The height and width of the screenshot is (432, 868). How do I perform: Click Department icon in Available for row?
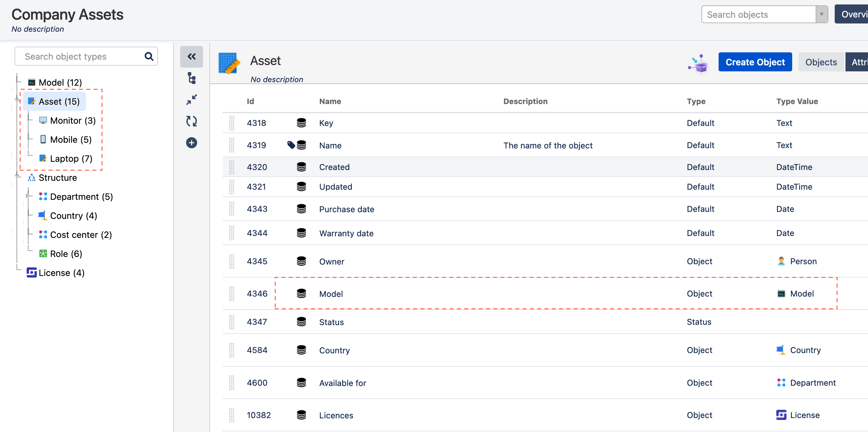click(781, 383)
